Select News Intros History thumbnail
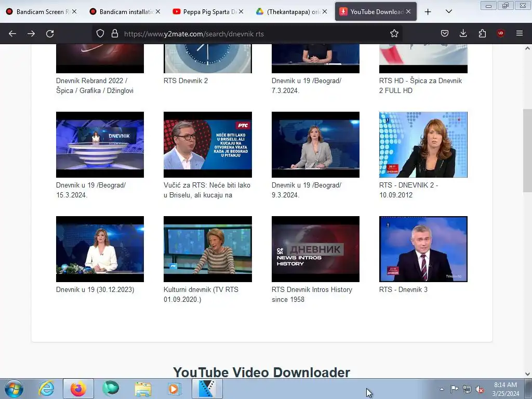This screenshot has height=399, width=532. [x=315, y=249]
